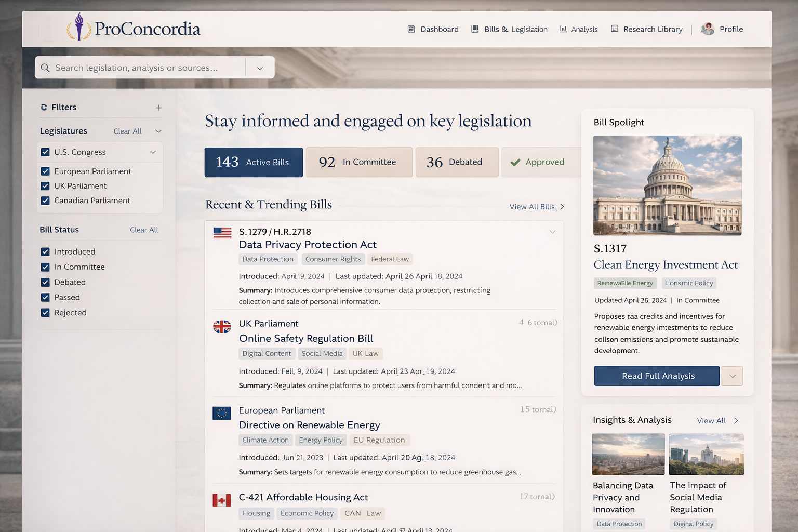Screen dimensions: 798x532
Task: Click the Capitol image in Bill Spotlight
Action: pos(667,185)
